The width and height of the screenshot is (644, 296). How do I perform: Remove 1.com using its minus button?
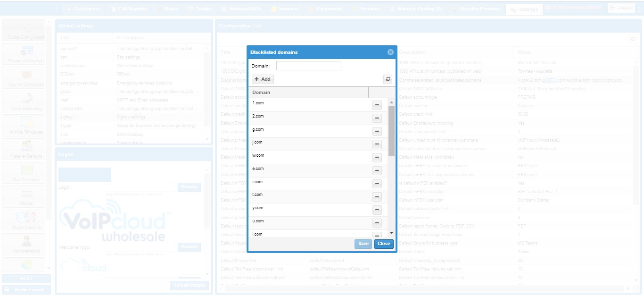pyautogui.click(x=377, y=105)
